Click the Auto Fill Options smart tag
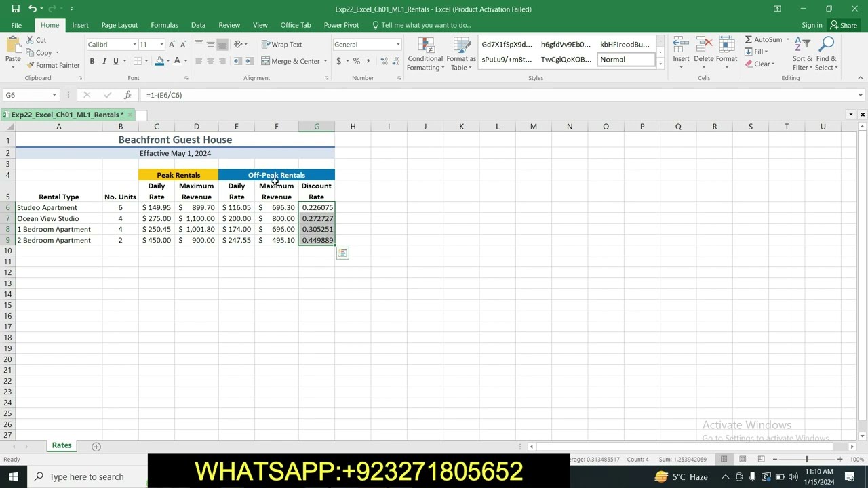This screenshot has height=488, width=868. tap(342, 253)
